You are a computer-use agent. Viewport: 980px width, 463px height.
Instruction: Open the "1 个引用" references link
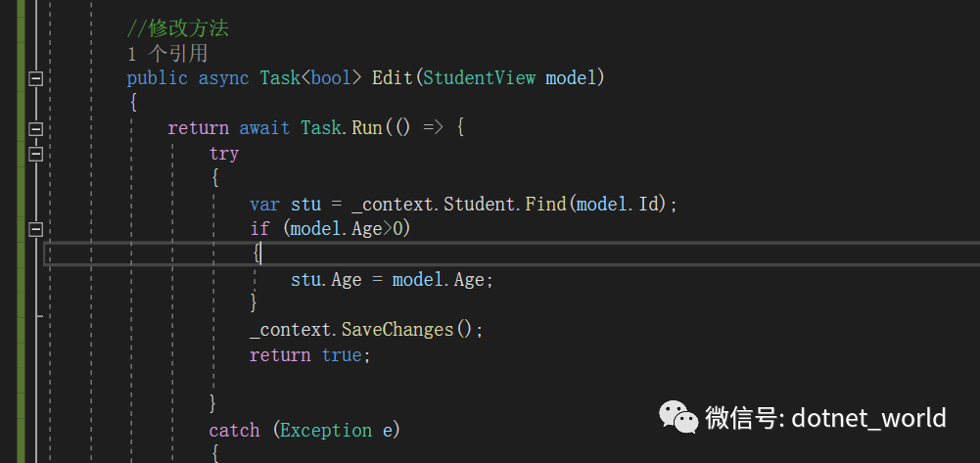pos(167,54)
